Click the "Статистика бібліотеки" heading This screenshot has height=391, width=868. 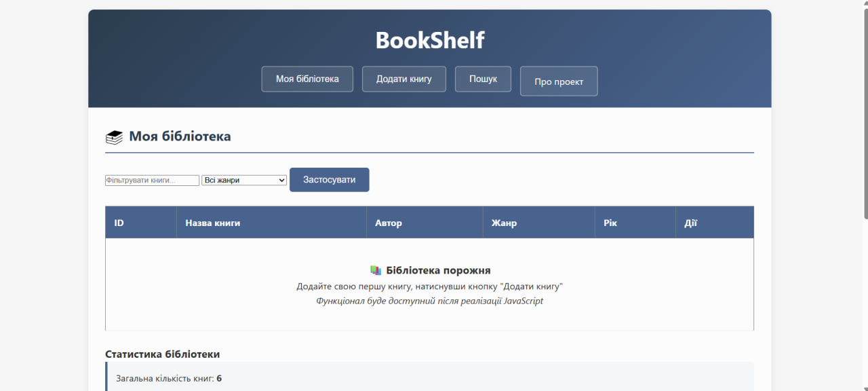point(161,354)
